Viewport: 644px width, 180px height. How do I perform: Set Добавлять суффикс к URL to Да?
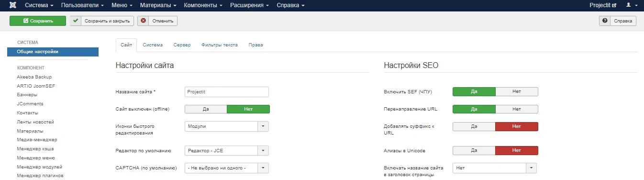click(474, 126)
